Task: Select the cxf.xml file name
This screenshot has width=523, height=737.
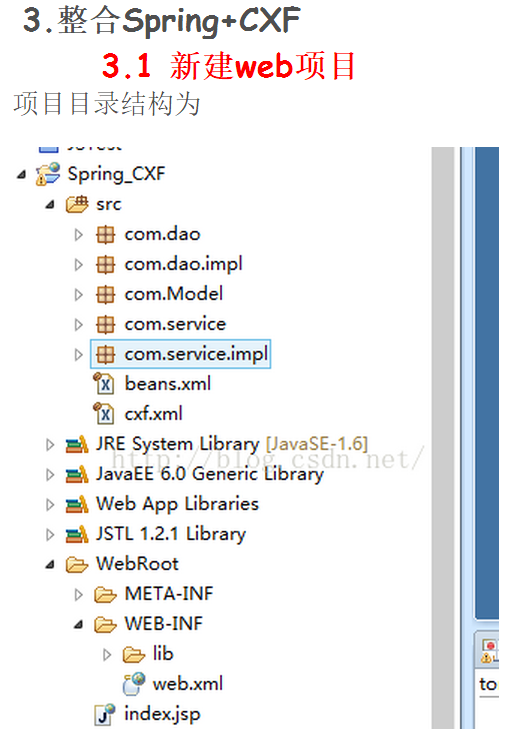Action: [153, 414]
